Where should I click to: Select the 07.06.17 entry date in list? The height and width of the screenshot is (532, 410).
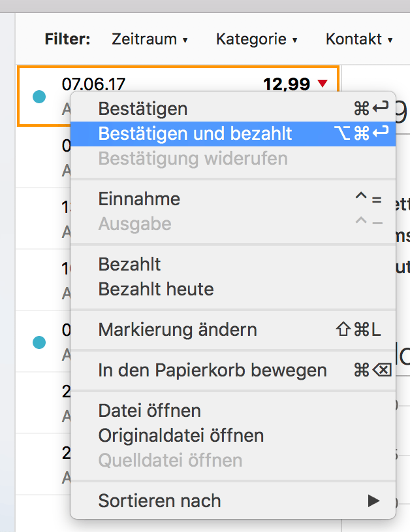(93, 84)
